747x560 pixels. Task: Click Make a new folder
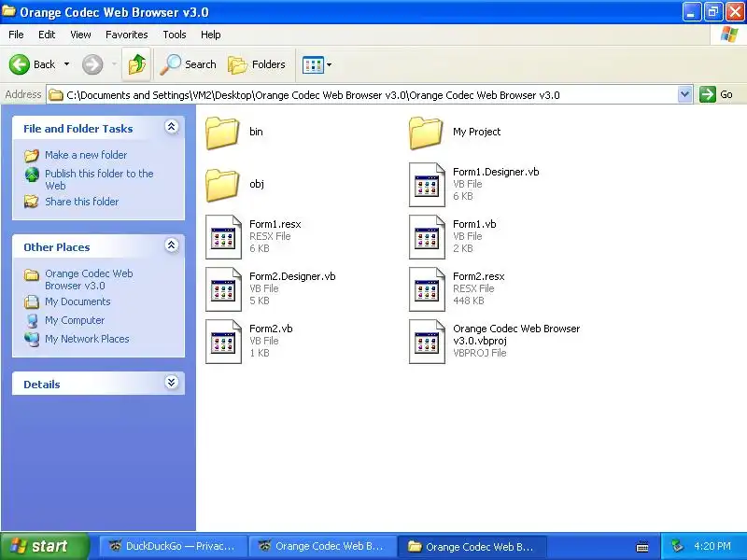coord(86,155)
